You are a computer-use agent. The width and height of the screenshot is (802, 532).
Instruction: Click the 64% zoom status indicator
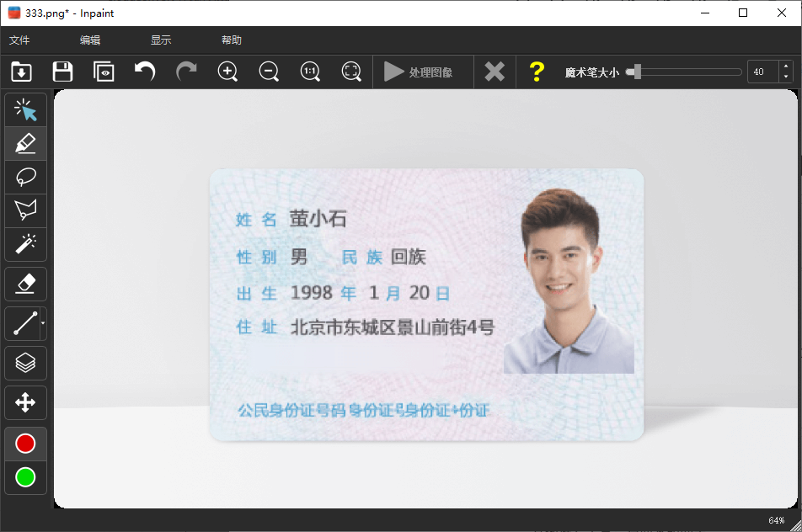pyautogui.click(x=777, y=520)
